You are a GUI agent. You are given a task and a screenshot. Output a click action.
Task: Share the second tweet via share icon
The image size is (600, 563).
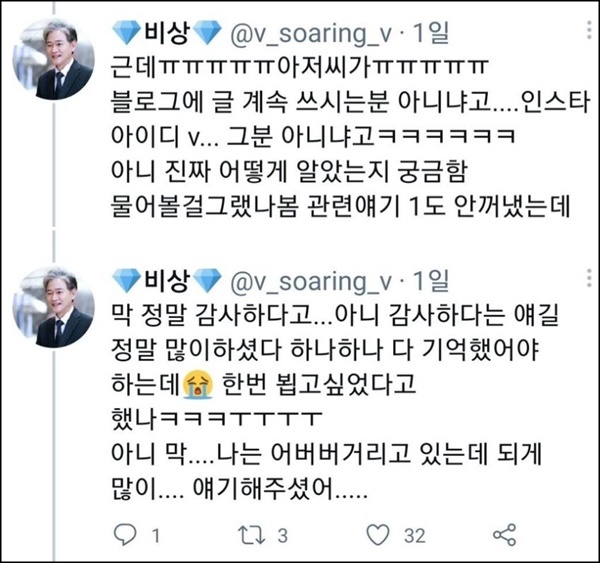tap(504, 535)
